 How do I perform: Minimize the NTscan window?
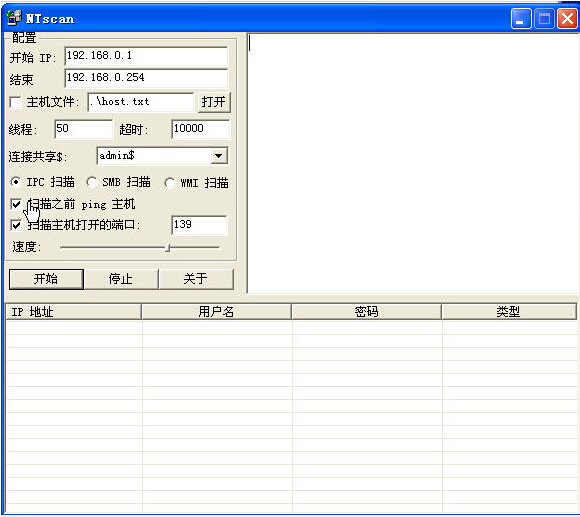pyautogui.click(x=520, y=18)
